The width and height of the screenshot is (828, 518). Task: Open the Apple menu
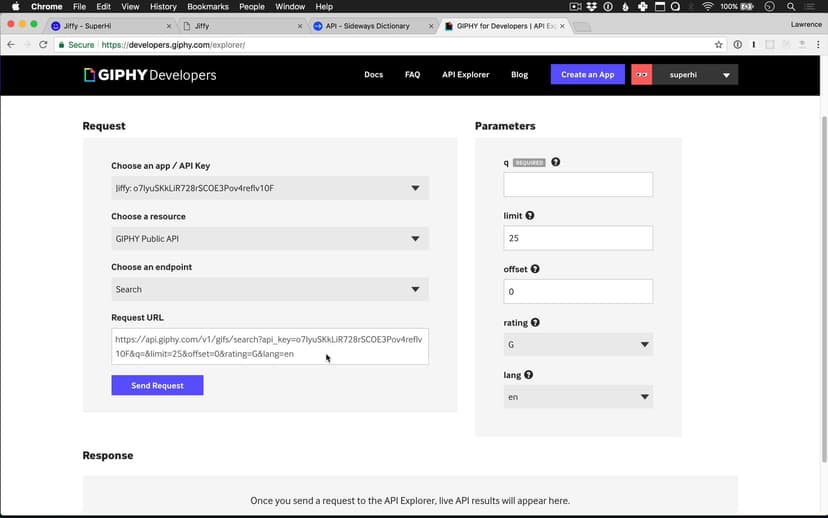pyautogui.click(x=16, y=6)
